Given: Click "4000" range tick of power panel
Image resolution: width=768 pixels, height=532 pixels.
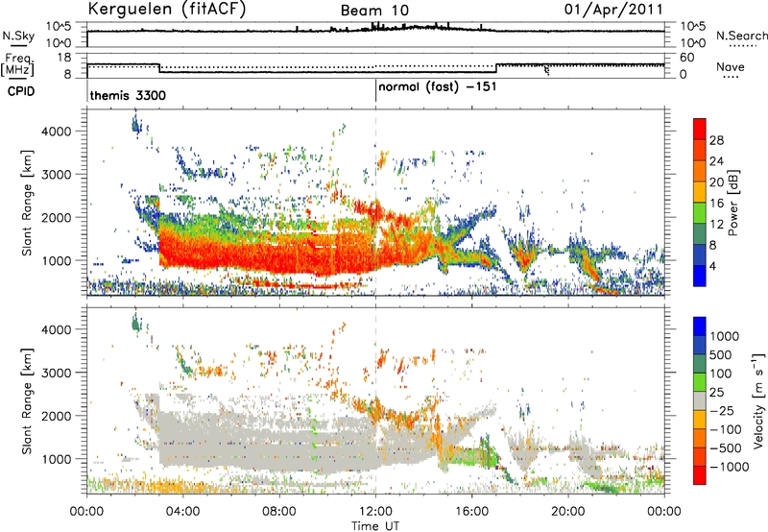Looking at the screenshot, I should [x=57, y=132].
